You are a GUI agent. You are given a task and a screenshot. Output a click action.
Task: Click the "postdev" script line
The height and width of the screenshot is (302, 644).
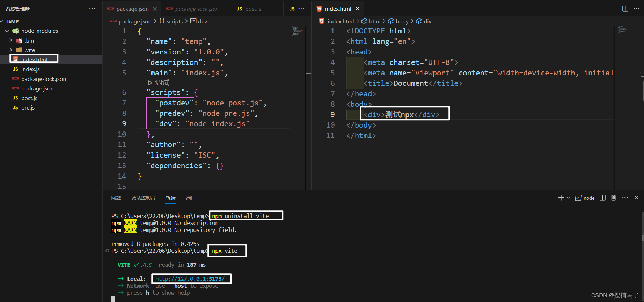(x=211, y=103)
